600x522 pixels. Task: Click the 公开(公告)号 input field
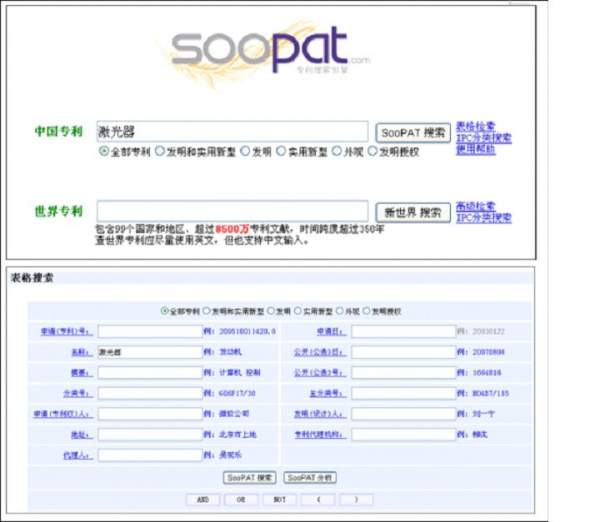(x=404, y=373)
